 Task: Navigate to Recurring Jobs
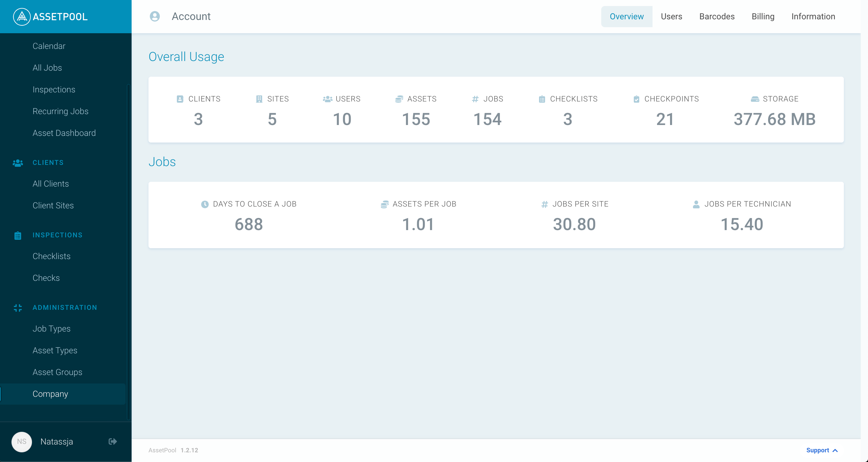tap(61, 111)
